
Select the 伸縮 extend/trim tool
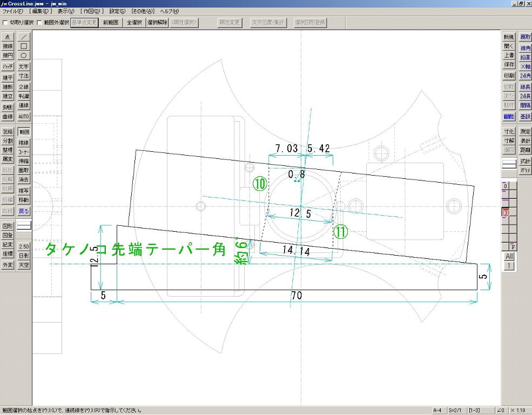point(24,161)
